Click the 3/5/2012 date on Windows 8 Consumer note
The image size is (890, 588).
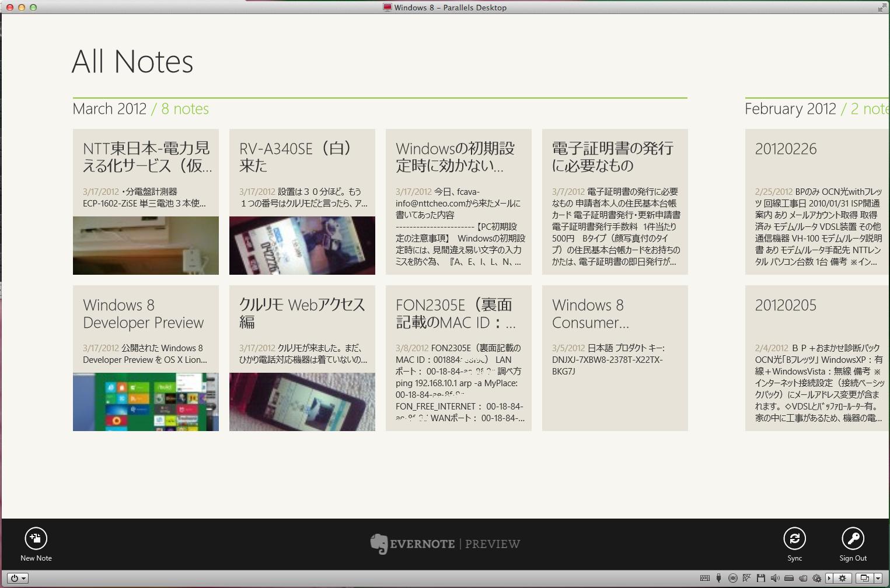click(568, 348)
